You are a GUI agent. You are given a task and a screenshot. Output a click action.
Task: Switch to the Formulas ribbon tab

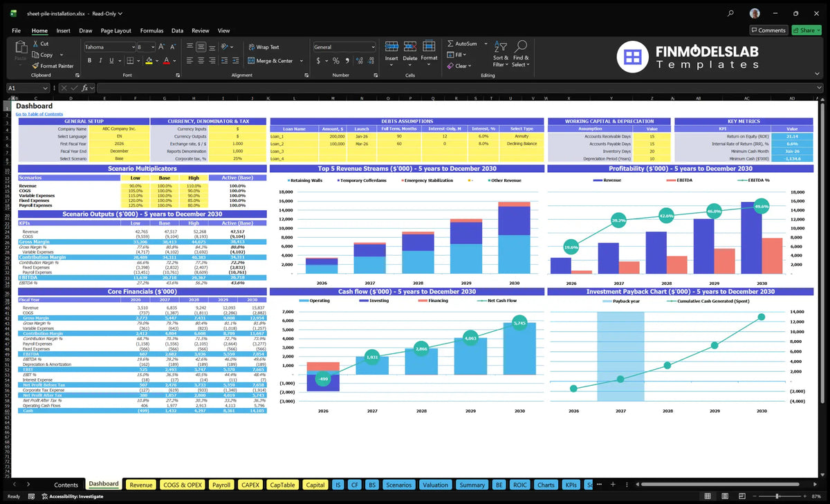click(x=151, y=30)
